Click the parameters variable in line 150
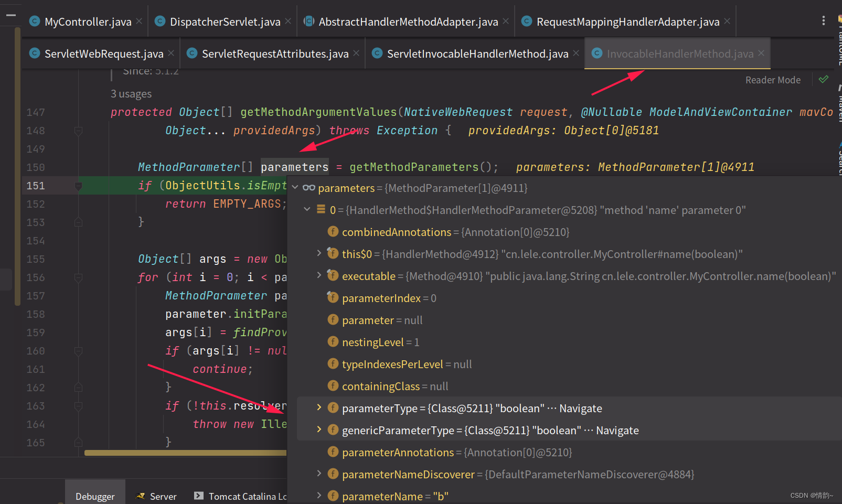This screenshot has height=504, width=842. [x=294, y=167]
